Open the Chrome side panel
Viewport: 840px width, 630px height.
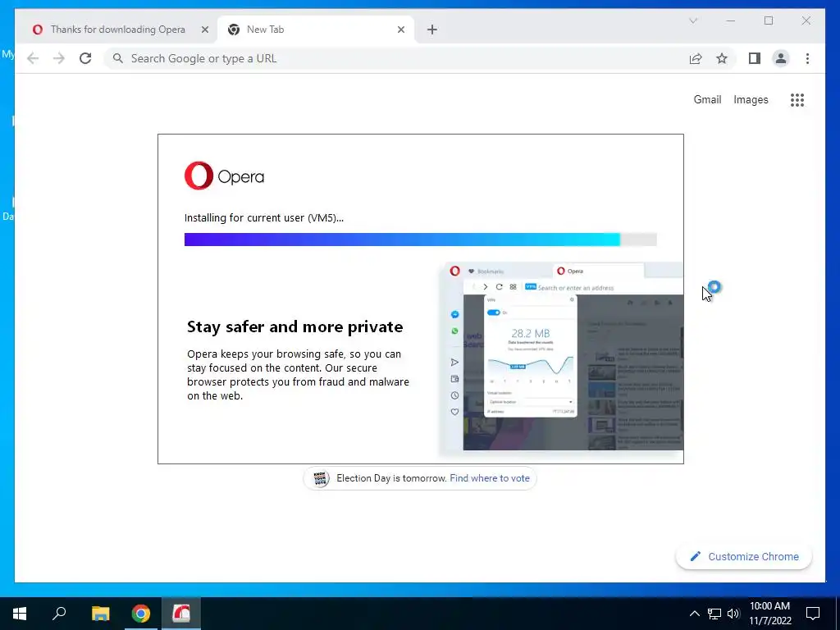[755, 58]
